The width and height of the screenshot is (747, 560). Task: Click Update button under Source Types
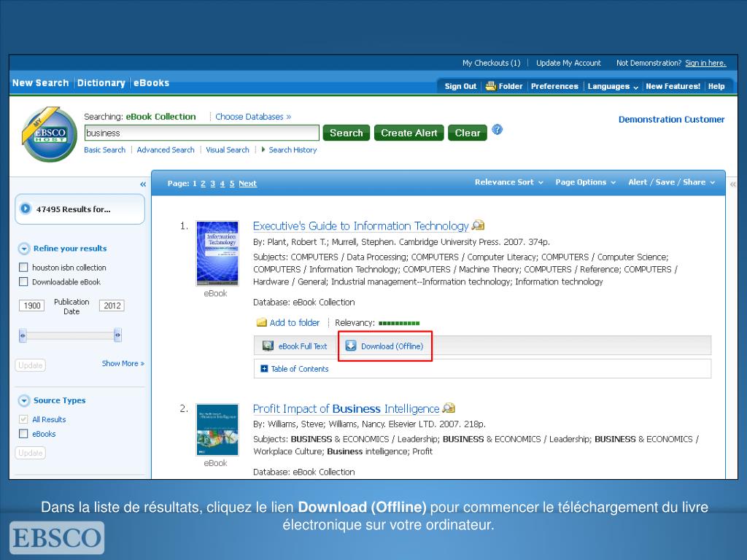coord(31,453)
